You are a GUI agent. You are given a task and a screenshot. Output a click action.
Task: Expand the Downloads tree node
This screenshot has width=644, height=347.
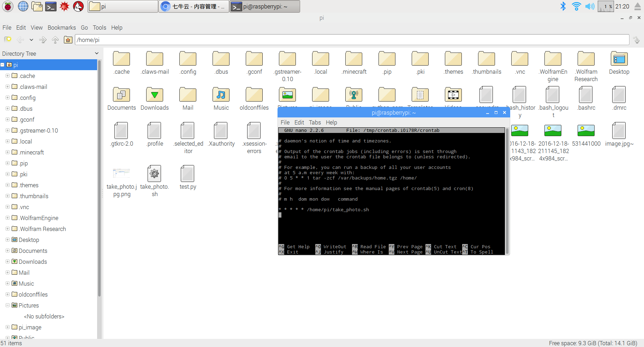(x=7, y=262)
